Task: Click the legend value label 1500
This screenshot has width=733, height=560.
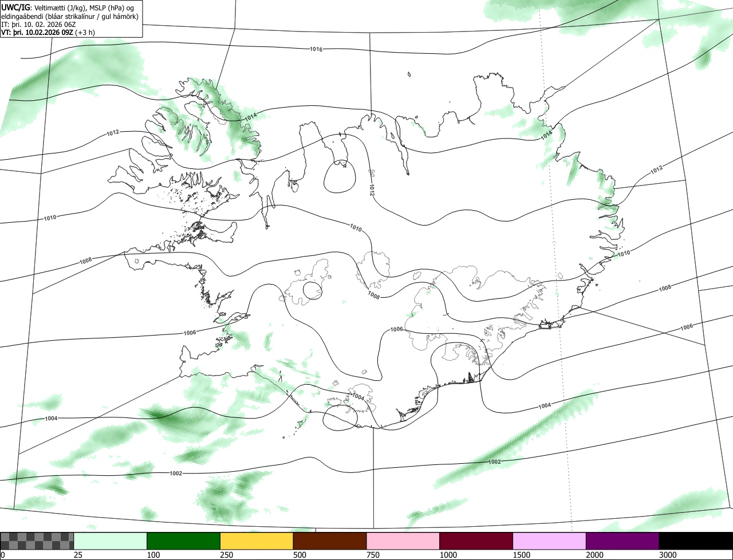Action: pos(522,555)
